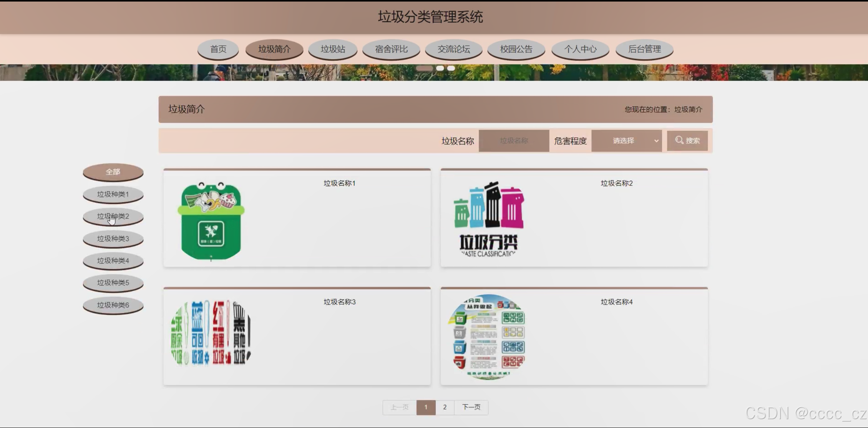
Task: Filter by 垃圾种类2 in the sidebar
Action: click(x=113, y=216)
